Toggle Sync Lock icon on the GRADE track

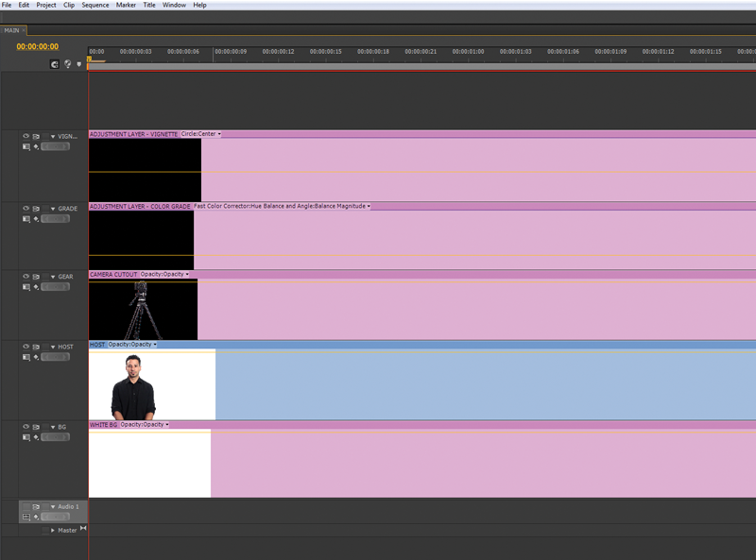coord(35,208)
